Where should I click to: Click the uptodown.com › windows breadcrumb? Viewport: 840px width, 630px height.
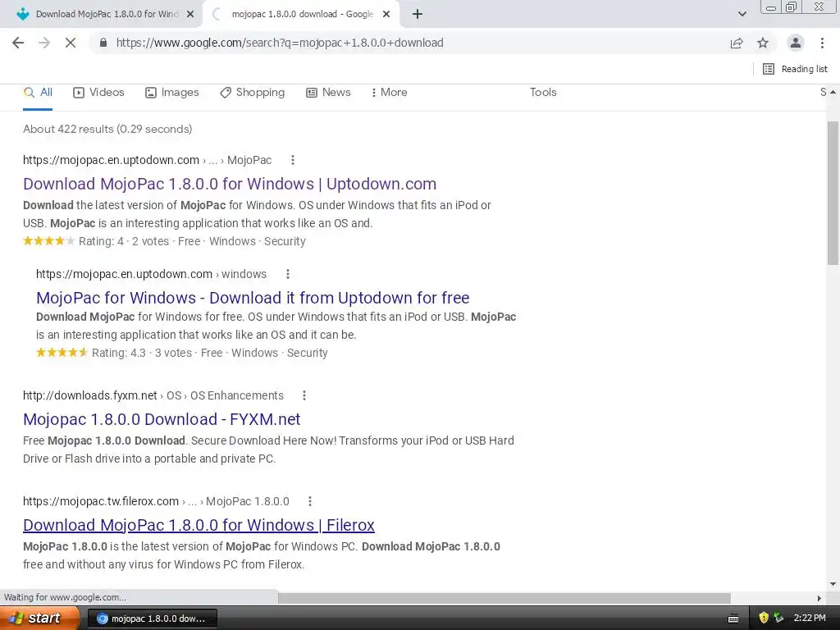tap(151, 274)
